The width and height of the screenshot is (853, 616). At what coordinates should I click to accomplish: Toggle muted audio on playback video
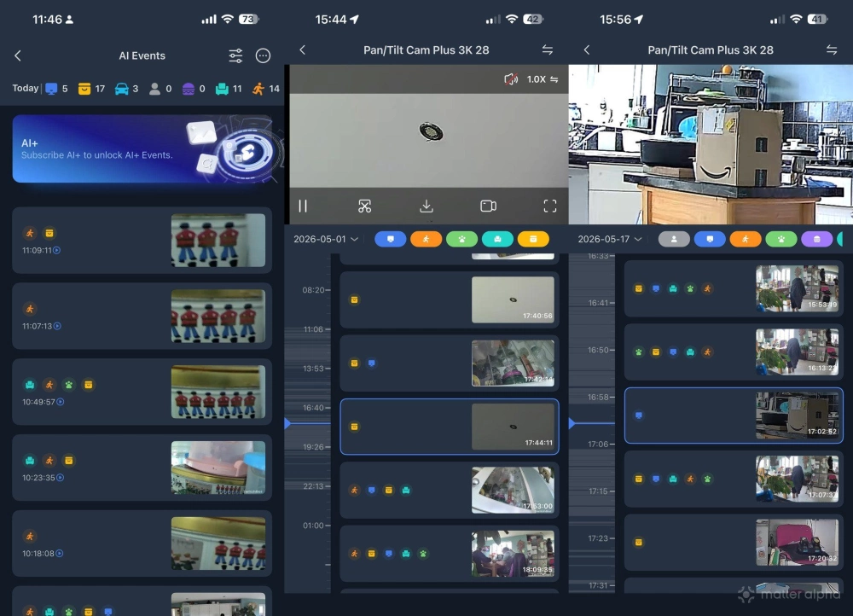[511, 79]
